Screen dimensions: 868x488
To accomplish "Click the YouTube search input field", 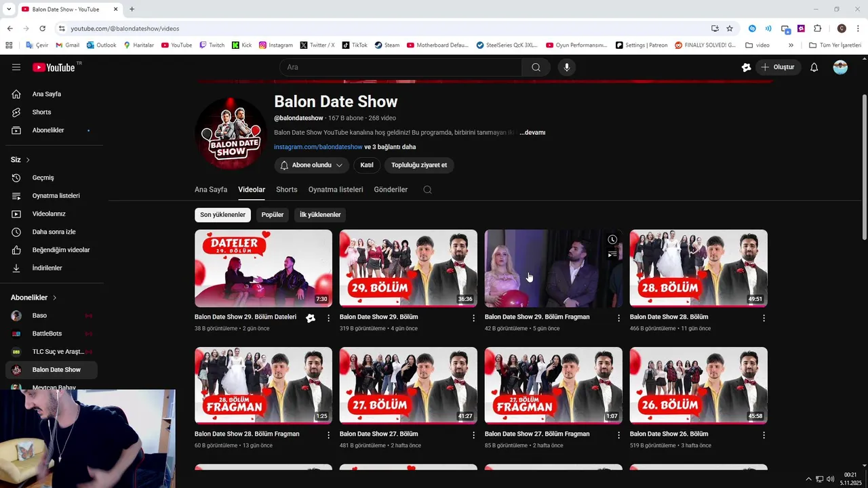I will [x=401, y=67].
